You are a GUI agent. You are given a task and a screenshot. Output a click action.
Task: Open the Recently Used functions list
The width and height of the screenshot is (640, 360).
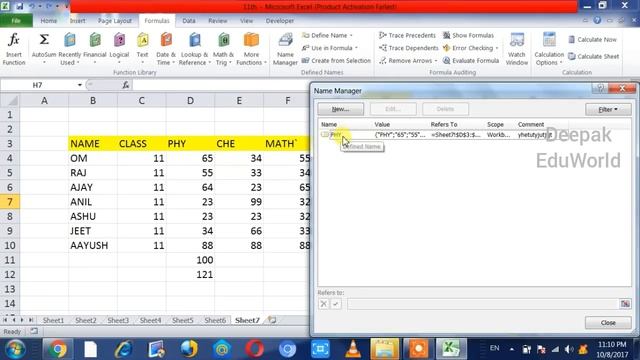coord(70,49)
